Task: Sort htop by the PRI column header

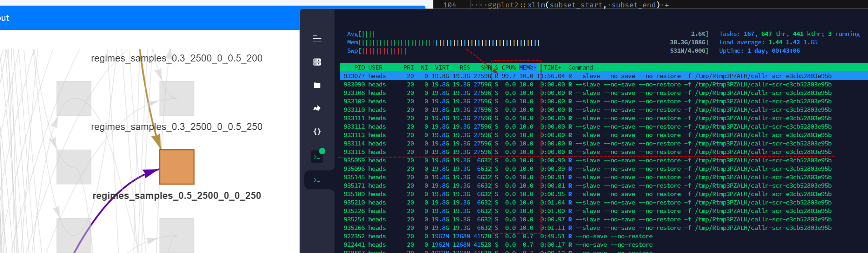Action: pos(409,67)
